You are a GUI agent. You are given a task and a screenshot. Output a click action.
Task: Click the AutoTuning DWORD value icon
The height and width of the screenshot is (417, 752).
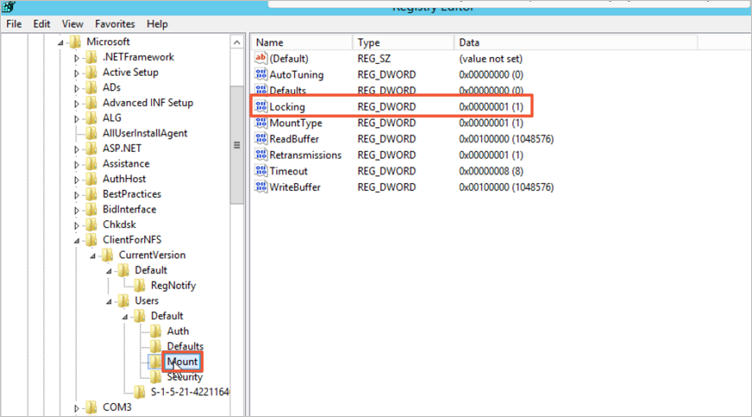(x=261, y=74)
